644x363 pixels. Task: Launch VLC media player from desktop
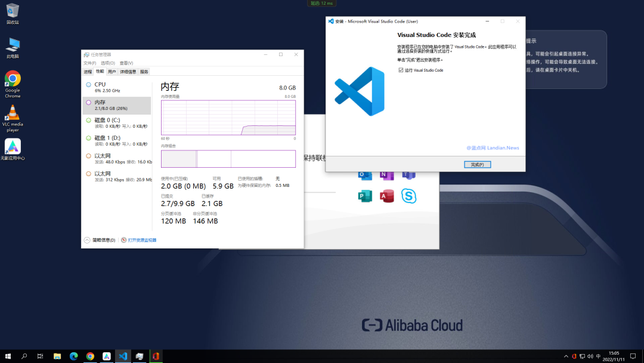pyautogui.click(x=13, y=118)
